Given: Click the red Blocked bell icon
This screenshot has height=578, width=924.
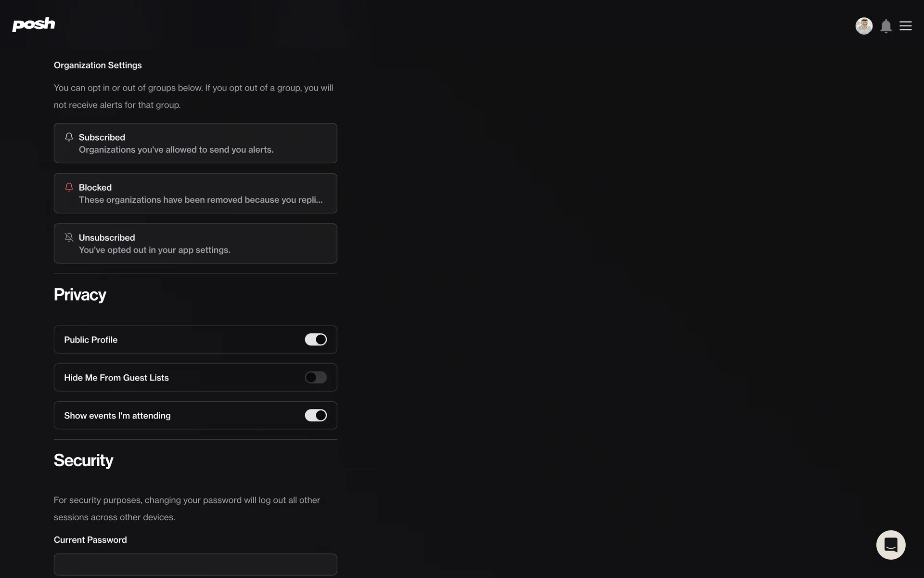Looking at the screenshot, I should click(69, 187).
